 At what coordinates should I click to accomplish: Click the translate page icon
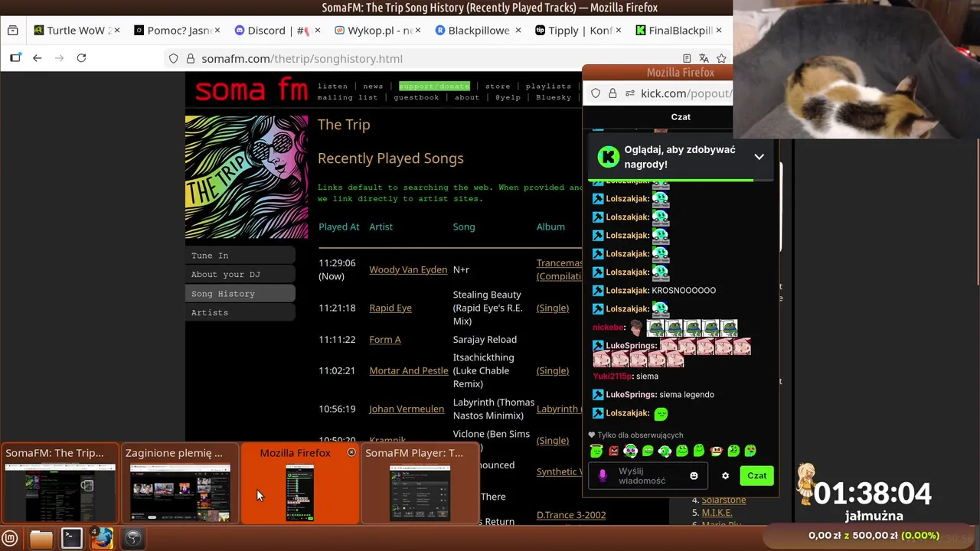704,58
